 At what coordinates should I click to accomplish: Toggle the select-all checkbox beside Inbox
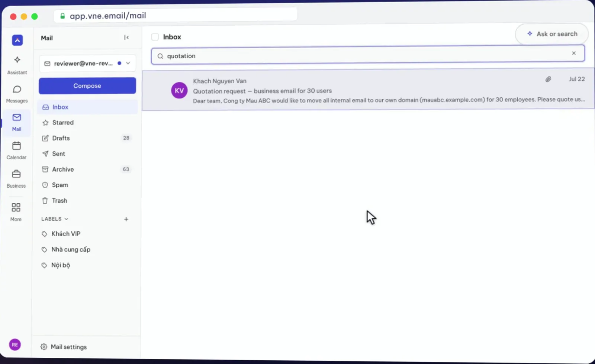tap(155, 37)
